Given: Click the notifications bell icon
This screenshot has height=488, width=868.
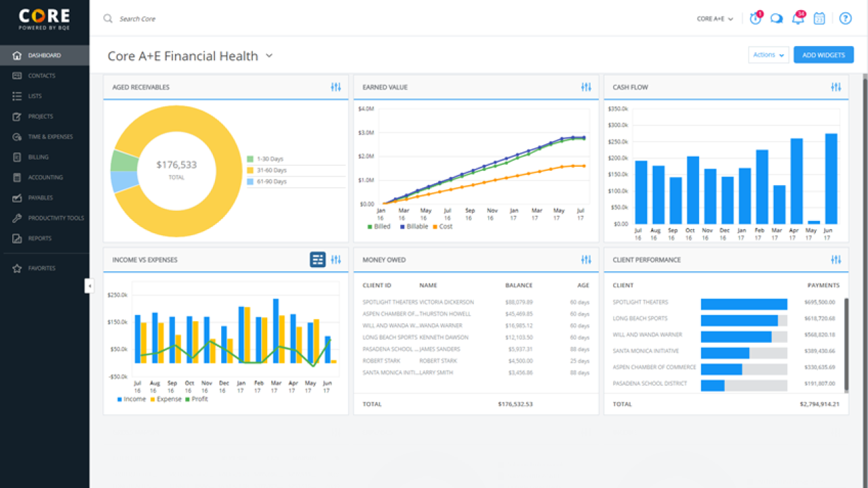Looking at the screenshot, I should point(798,19).
